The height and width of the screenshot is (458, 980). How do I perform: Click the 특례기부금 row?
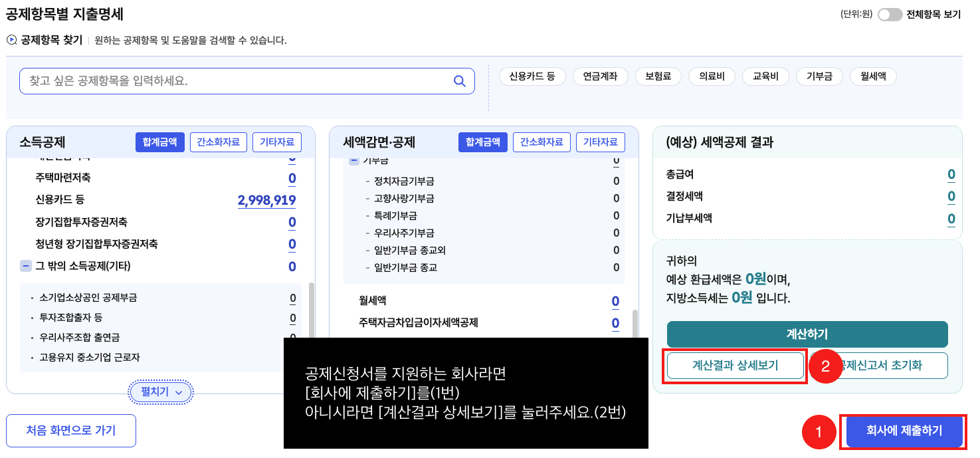(x=491, y=215)
